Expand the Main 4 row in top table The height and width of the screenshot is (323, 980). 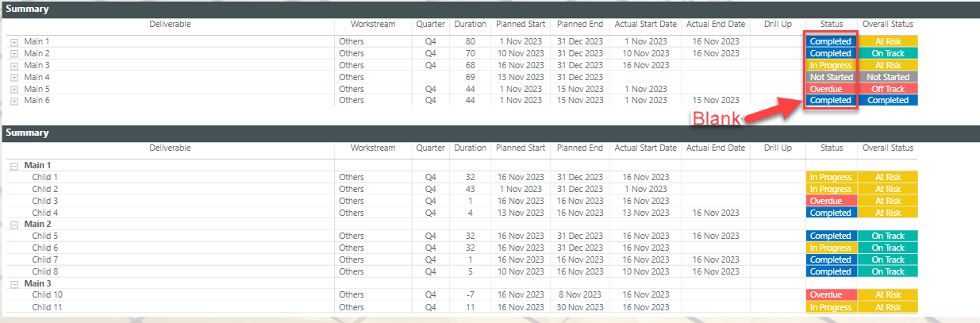click(14, 77)
